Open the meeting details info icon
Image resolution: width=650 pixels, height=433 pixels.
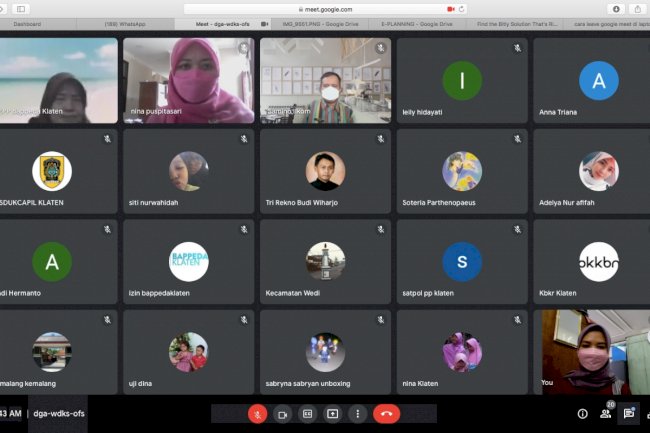point(582,413)
